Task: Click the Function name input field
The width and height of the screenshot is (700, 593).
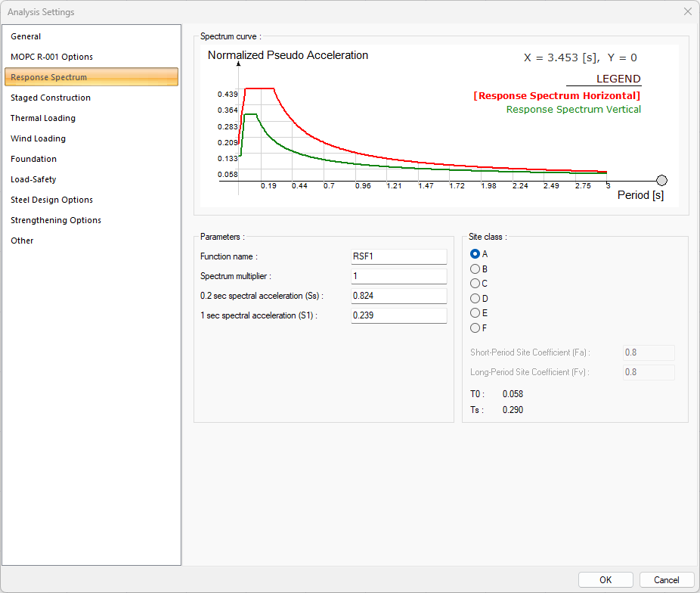Action: click(x=399, y=256)
